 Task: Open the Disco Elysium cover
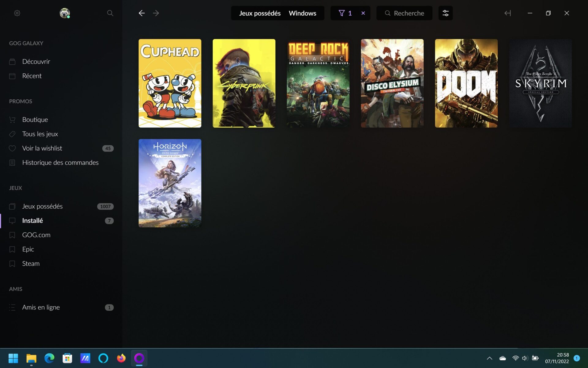392,83
